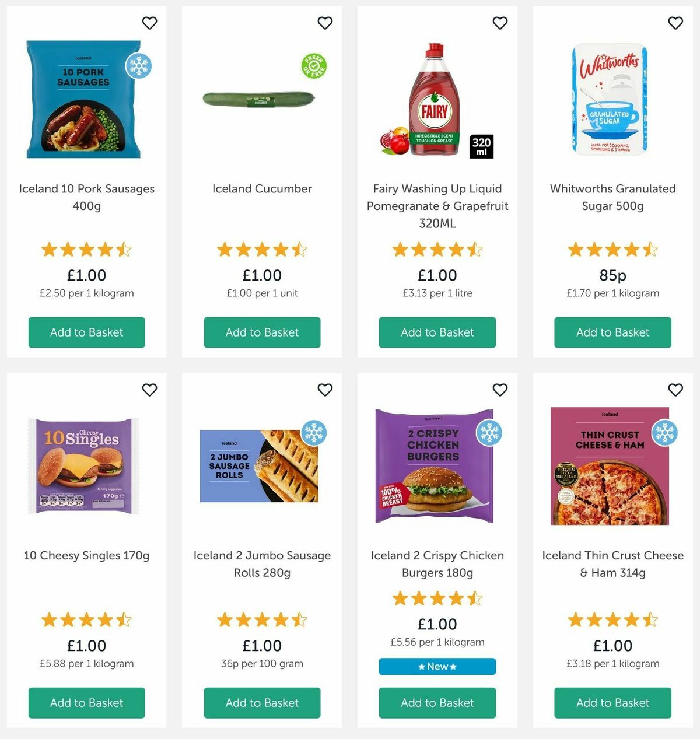Add Iceland 10 Pork Sausages to basket
700x739 pixels.
pyautogui.click(x=86, y=332)
